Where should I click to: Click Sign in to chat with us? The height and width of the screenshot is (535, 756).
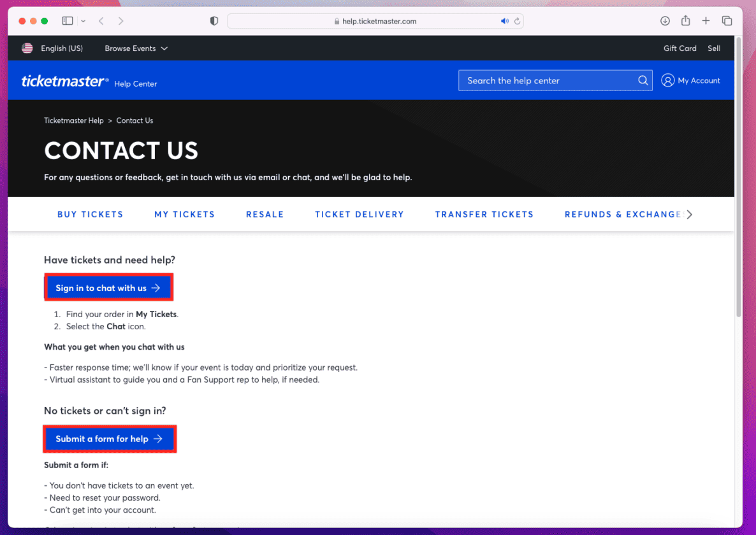pyautogui.click(x=108, y=287)
